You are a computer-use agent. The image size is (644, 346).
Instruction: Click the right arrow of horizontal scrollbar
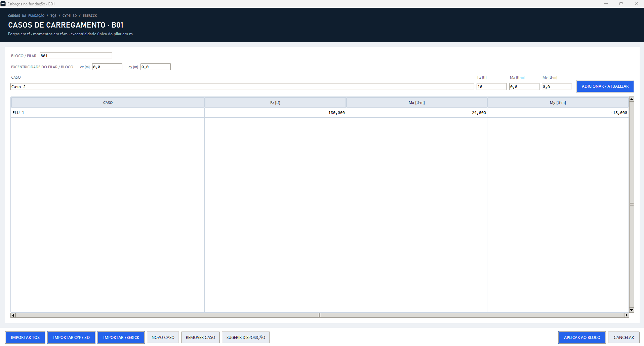pos(627,315)
